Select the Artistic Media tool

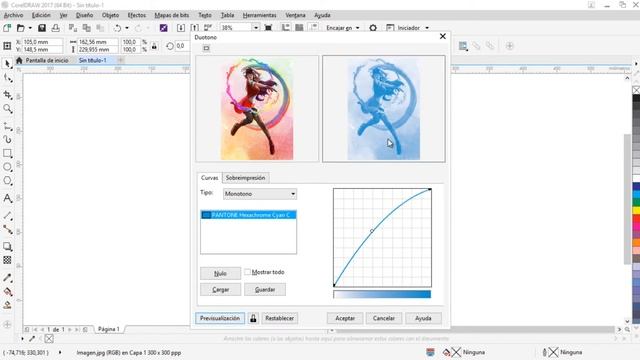tap(7, 140)
